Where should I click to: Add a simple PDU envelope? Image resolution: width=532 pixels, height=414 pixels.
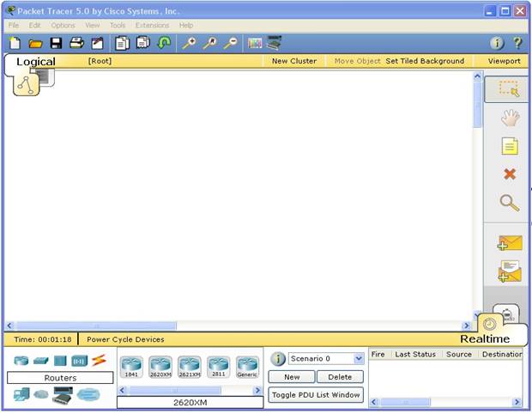[x=510, y=243]
